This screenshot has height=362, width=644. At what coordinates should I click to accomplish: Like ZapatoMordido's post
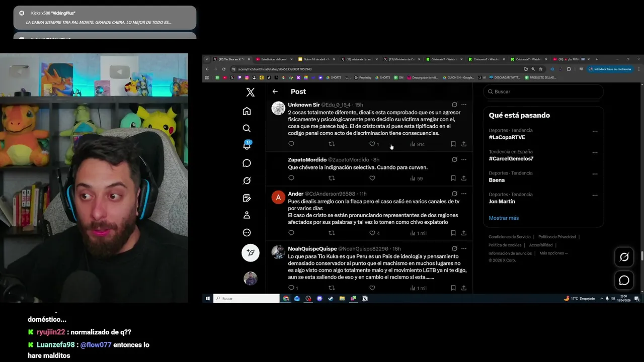click(x=372, y=178)
